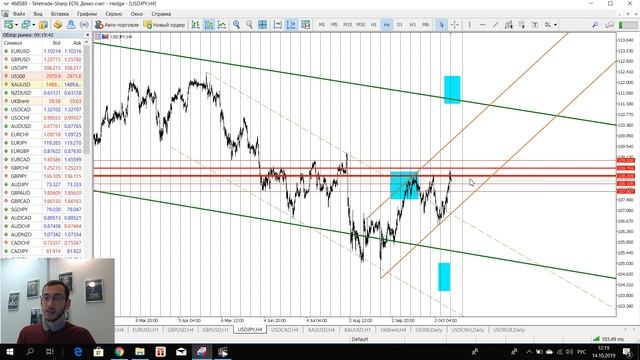Select XAUUSD row in Market Watch
The image size is (640, 360).
click(42, 84)
